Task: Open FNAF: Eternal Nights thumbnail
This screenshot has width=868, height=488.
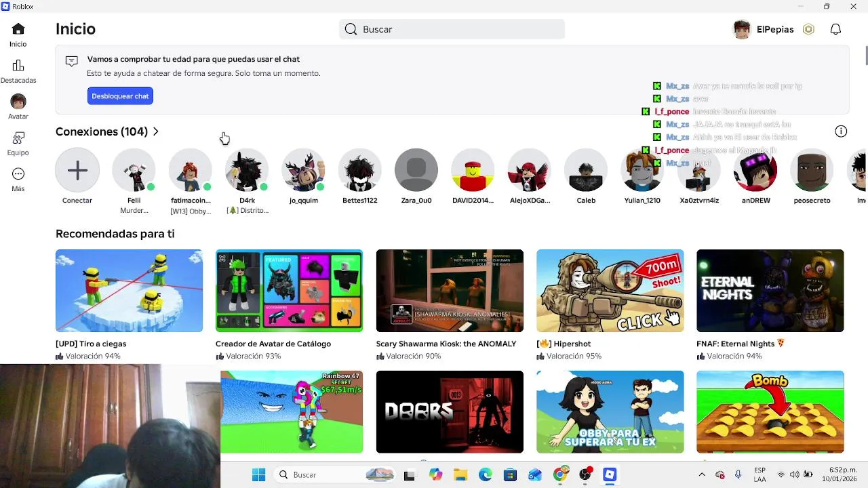Action: click(770, 291)
